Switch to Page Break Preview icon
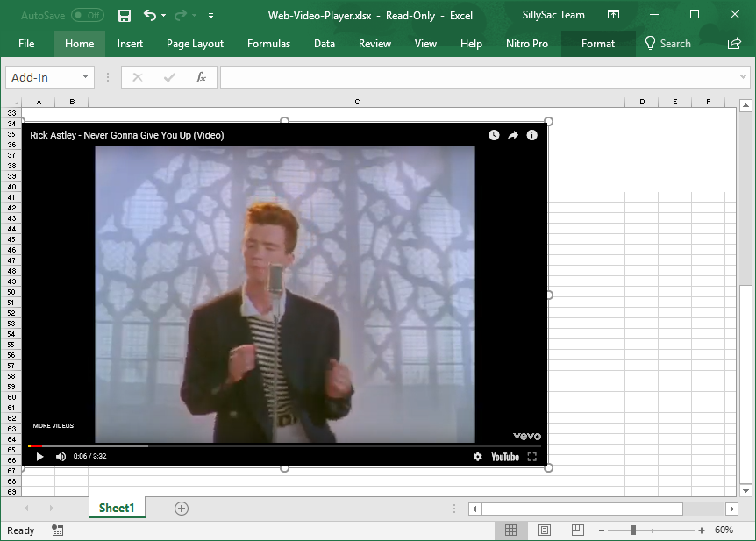This screenshot has width=756, height=541. (x=578, y=530)
